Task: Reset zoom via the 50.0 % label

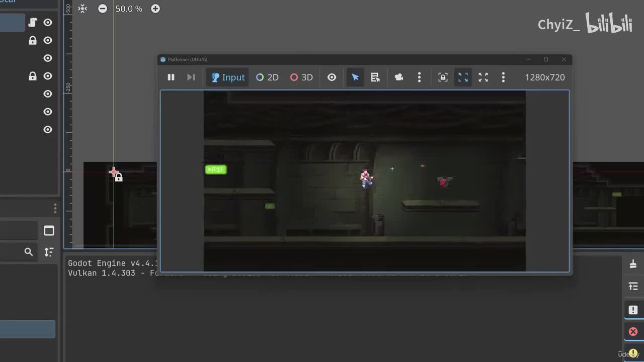Action: tap(129, 9)
